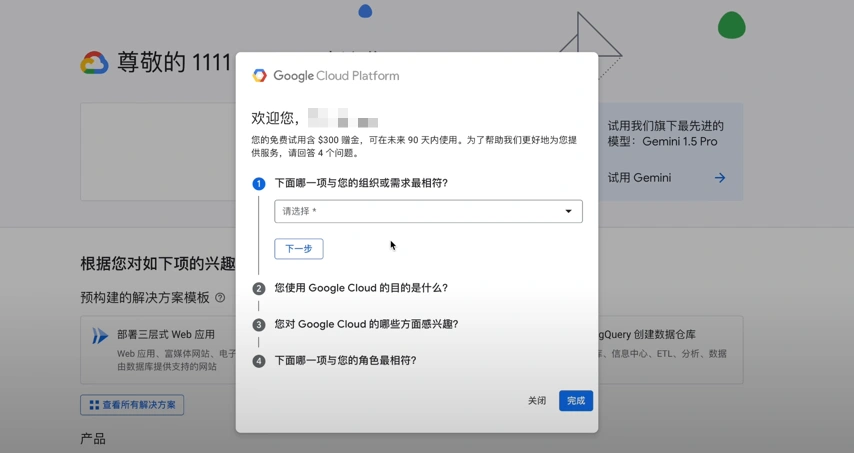Image resolution: width=854 pixels, height=453 pixels.
Task: Dismiss the dialog with 关闭
Action: (x=537, y=401)
